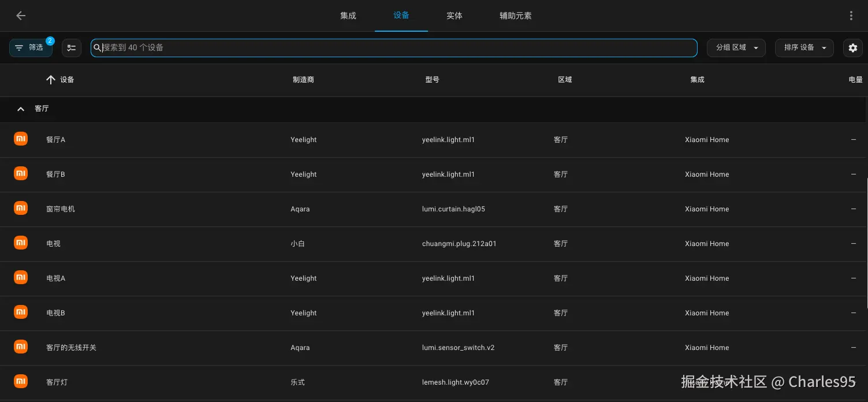Click the multi-select checklist icon beside 筛选
This screenshot has height=402, width=868.
click(71, 47)
